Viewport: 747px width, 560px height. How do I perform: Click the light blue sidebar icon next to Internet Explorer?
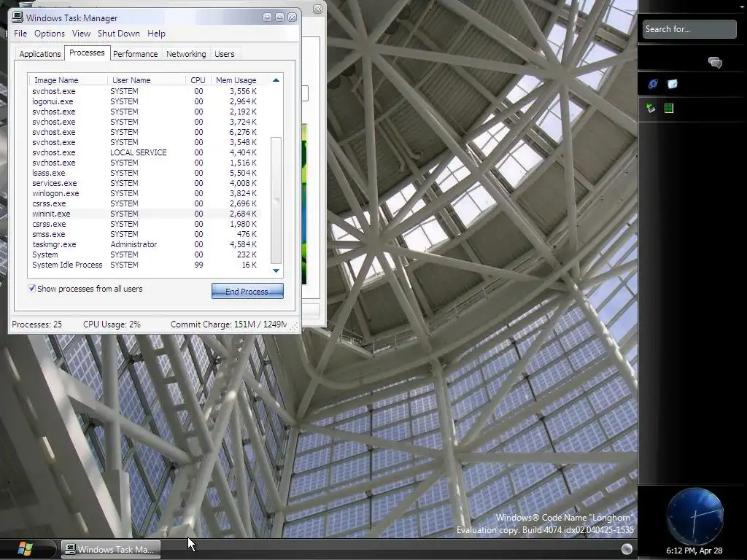pos(672,84)
